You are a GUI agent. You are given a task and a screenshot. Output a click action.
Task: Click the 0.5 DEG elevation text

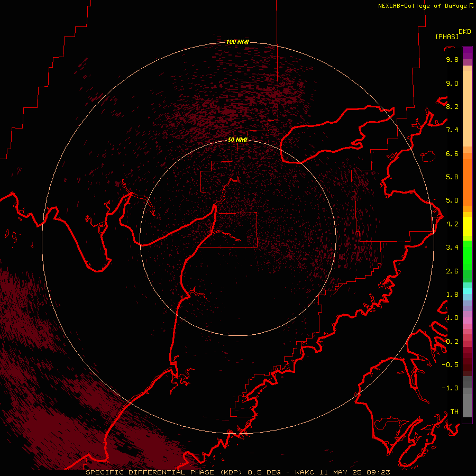coord(264,472)
